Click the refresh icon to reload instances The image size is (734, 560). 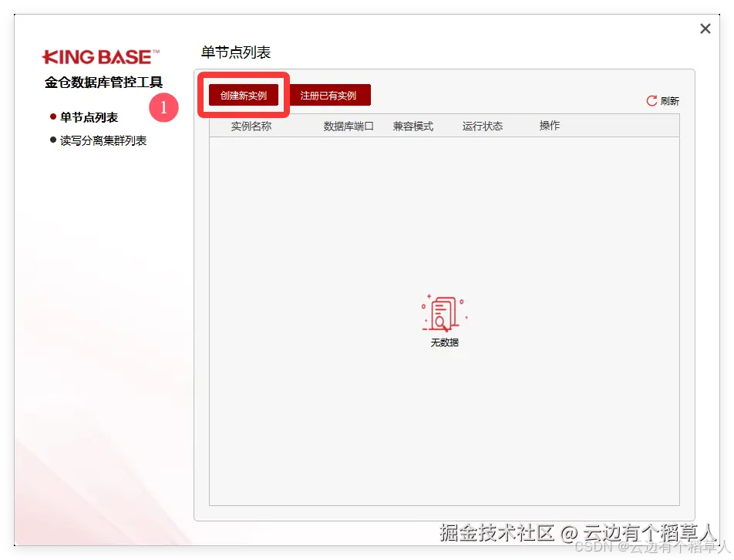(x=652, y=100)
